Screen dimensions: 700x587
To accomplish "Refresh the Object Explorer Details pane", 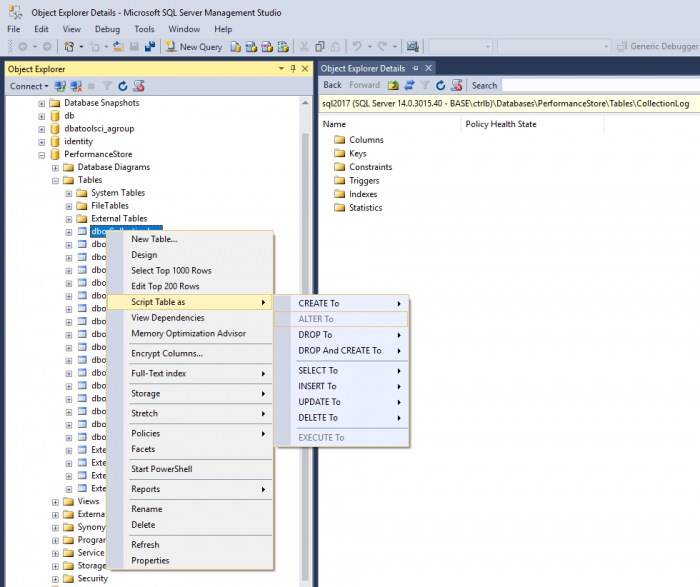I will pyautogui.click(x=440, y=86).
